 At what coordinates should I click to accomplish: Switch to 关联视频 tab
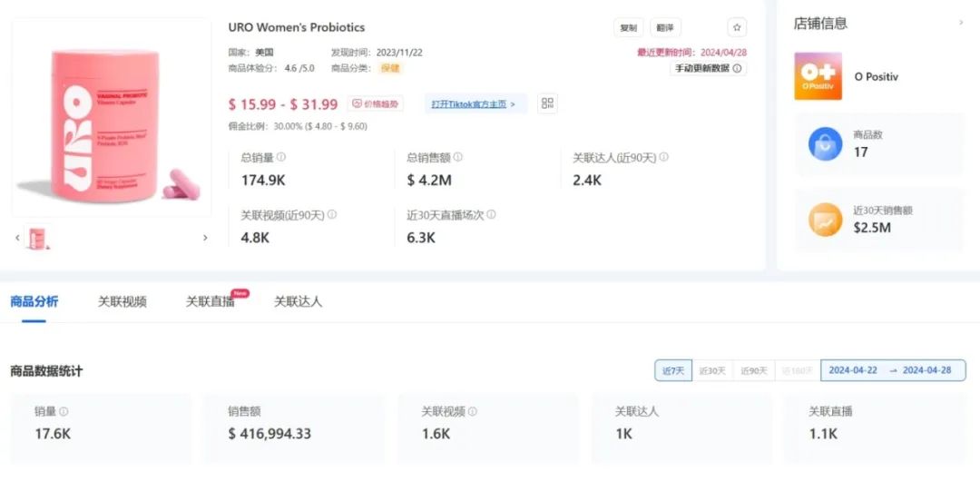click(122, 301)
